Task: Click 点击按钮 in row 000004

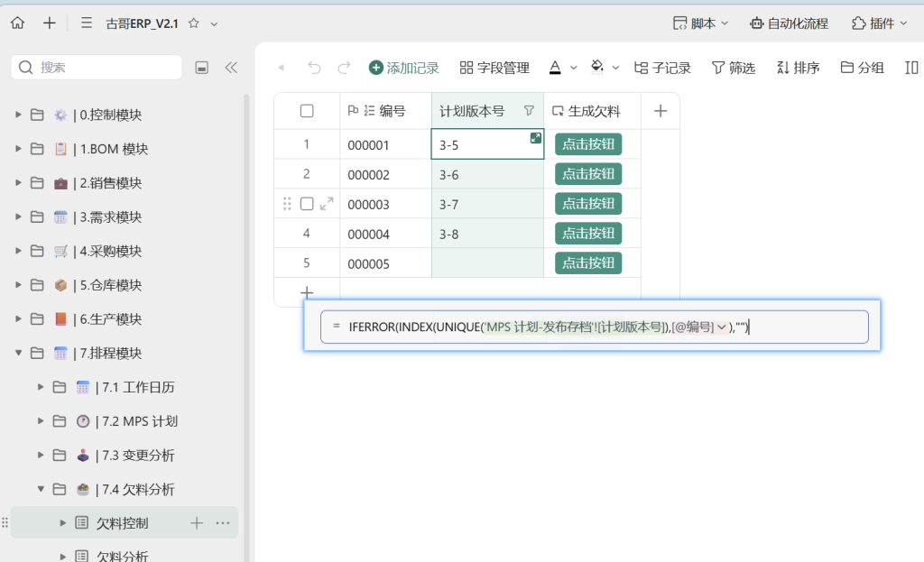Action: pos(588,234)
